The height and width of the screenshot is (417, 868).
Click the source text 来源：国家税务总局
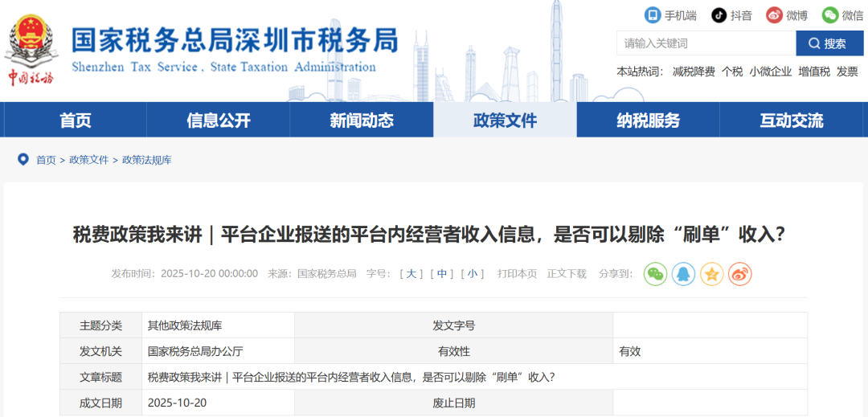[x=312, y=274]
